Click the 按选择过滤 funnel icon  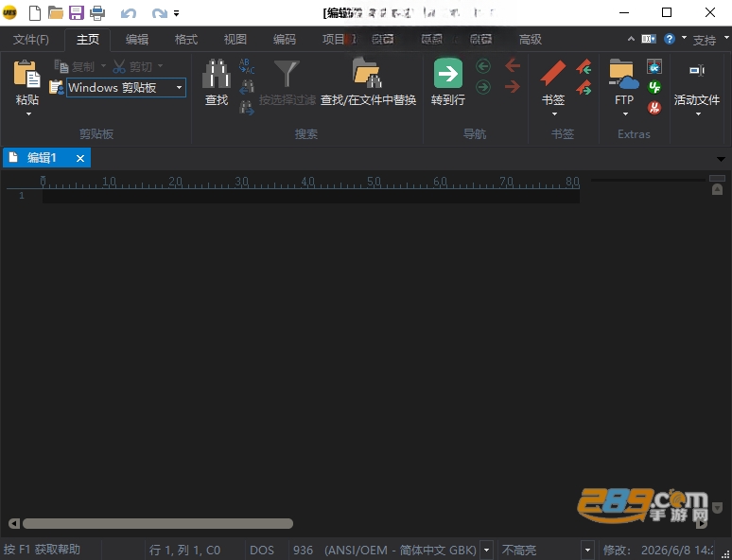point(287,74)
